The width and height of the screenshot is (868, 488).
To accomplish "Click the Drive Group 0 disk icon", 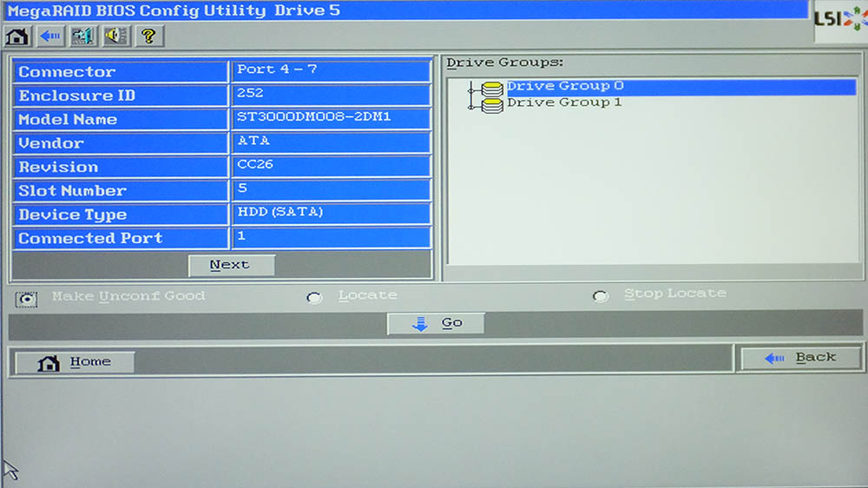I will click(491, 89).
